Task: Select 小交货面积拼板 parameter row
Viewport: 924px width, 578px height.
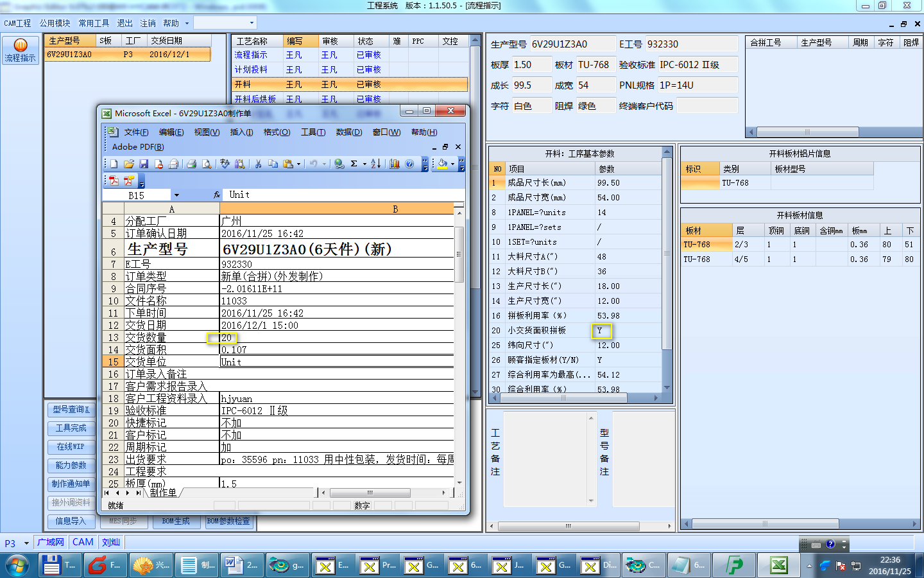Action: 576,331
